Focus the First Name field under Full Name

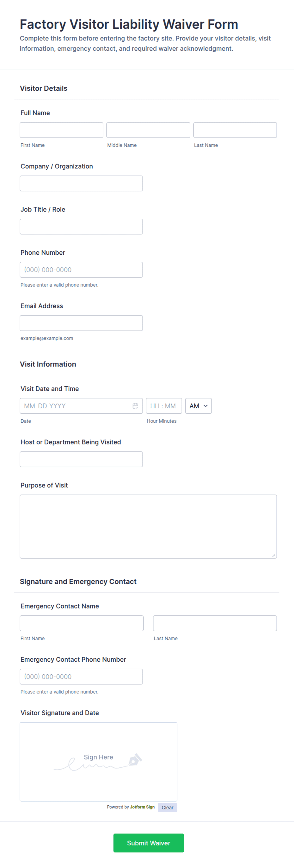click(x=61, y=130)
